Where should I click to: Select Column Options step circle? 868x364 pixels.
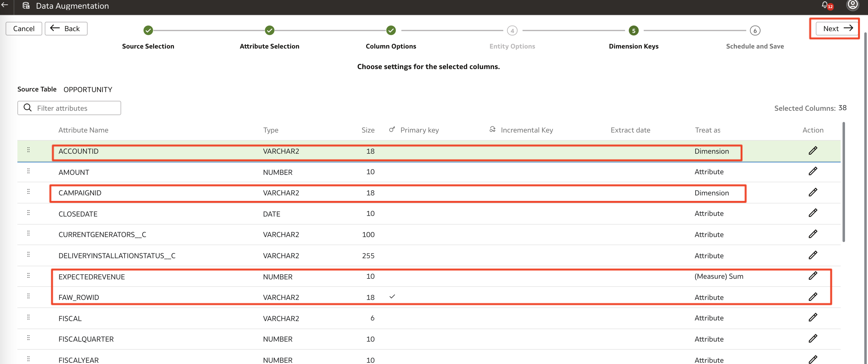click(x=391, y=30)
